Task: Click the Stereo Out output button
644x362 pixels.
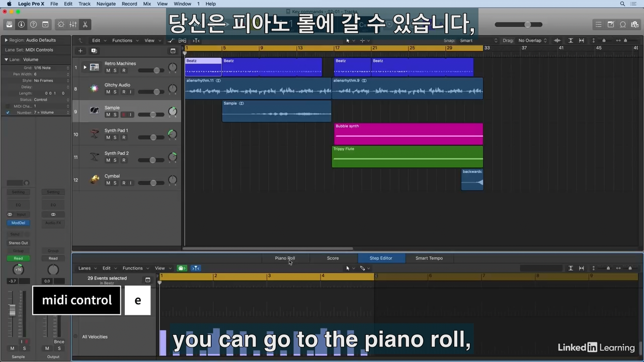Action: point(18,243)
